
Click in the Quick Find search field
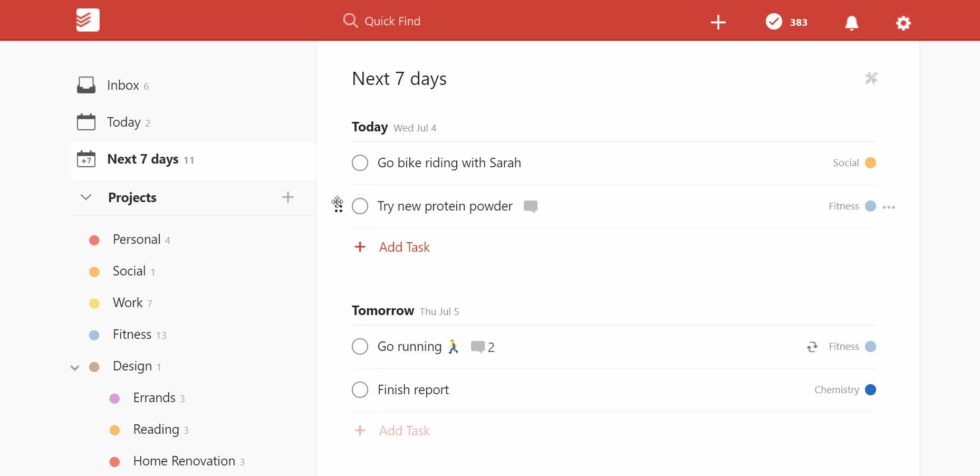pyautogui.click(x=392, y=21)
